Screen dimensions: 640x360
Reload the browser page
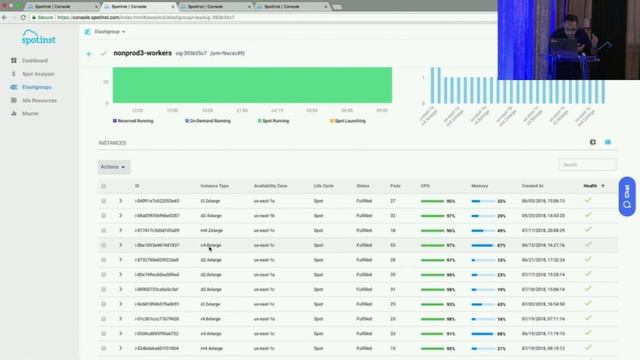pyautogui.click(x=23, y=18)
